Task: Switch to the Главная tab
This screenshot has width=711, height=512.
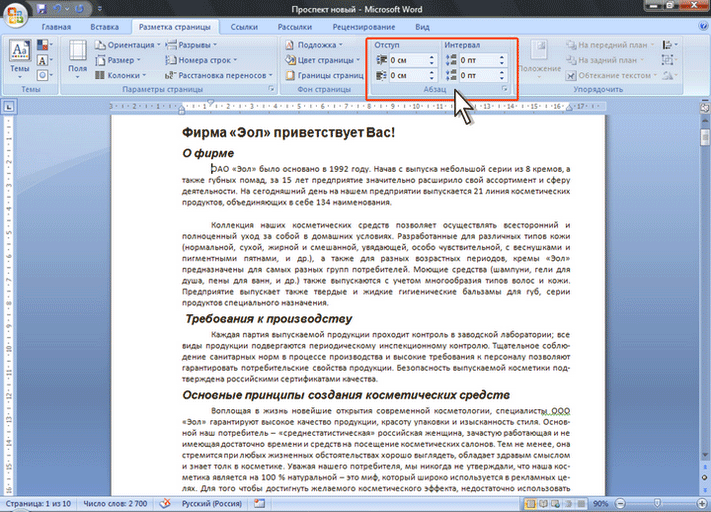Action: click(56, 27)
